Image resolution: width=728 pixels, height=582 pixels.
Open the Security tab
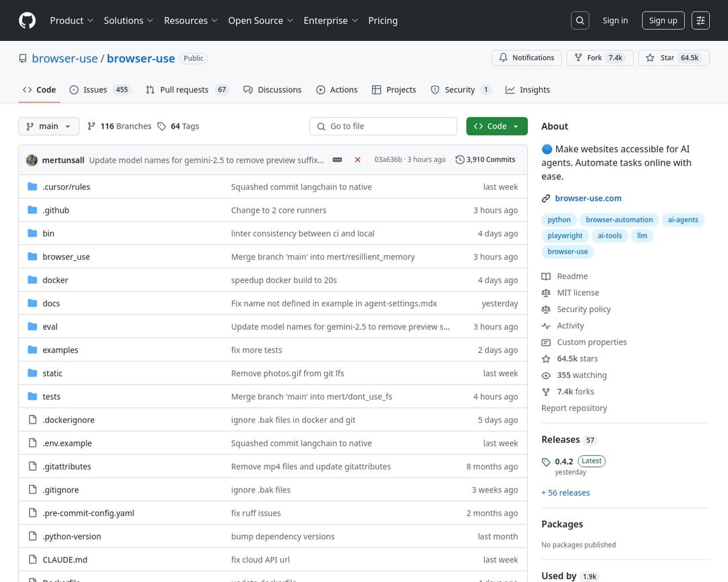461,90
